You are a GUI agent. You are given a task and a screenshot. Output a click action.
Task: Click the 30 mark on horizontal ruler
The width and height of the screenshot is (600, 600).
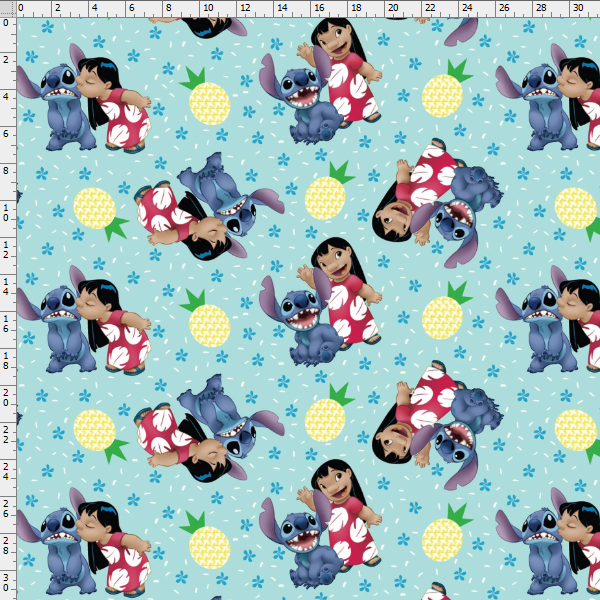(x=578, y=8)
